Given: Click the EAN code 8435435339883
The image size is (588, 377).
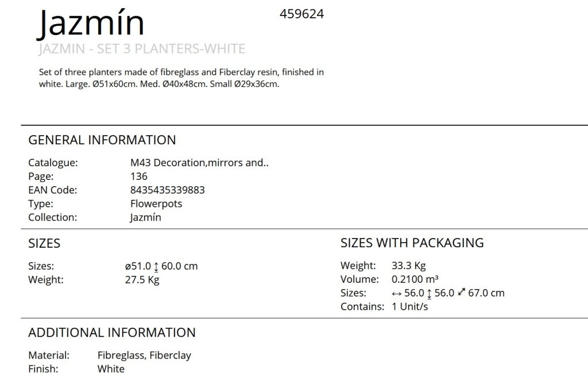Looking at the screenshot, I should [167, 190].
